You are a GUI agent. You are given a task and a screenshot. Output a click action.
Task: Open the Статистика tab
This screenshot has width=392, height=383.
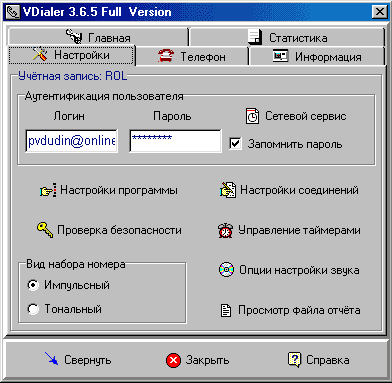287,37
